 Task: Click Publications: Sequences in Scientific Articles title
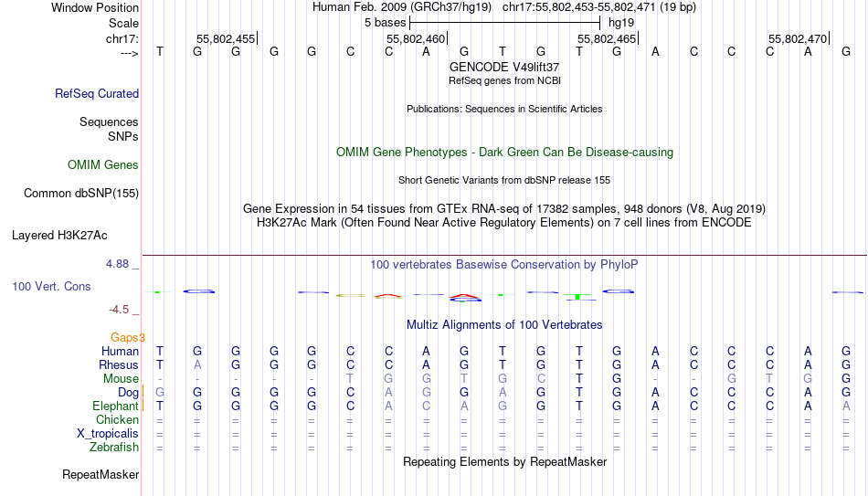tap(504, 109)
